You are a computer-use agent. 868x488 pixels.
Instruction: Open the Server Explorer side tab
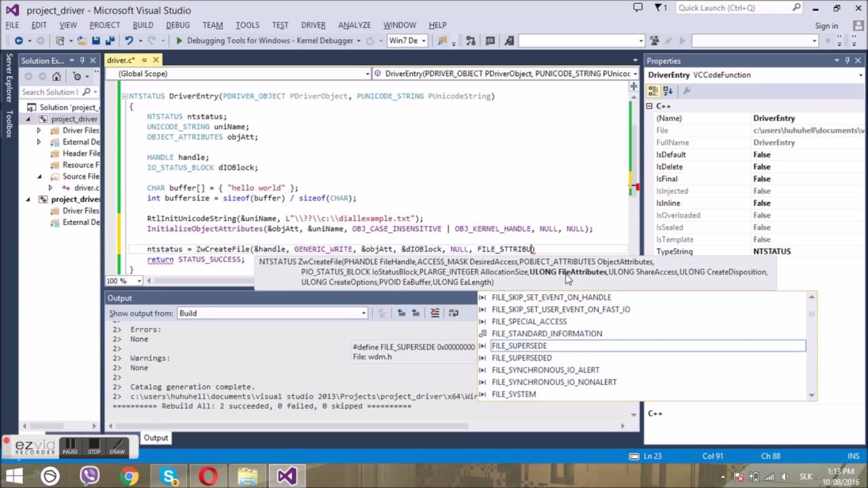9,78
